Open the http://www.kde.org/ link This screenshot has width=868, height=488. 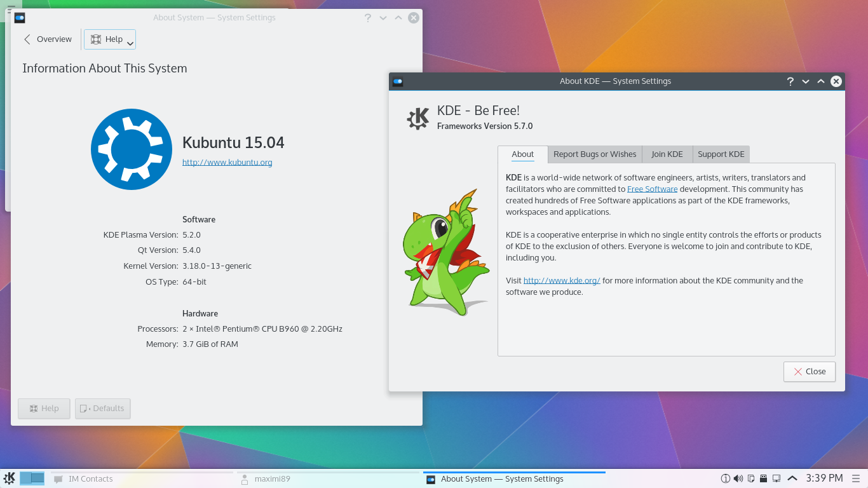coord(562,280)
